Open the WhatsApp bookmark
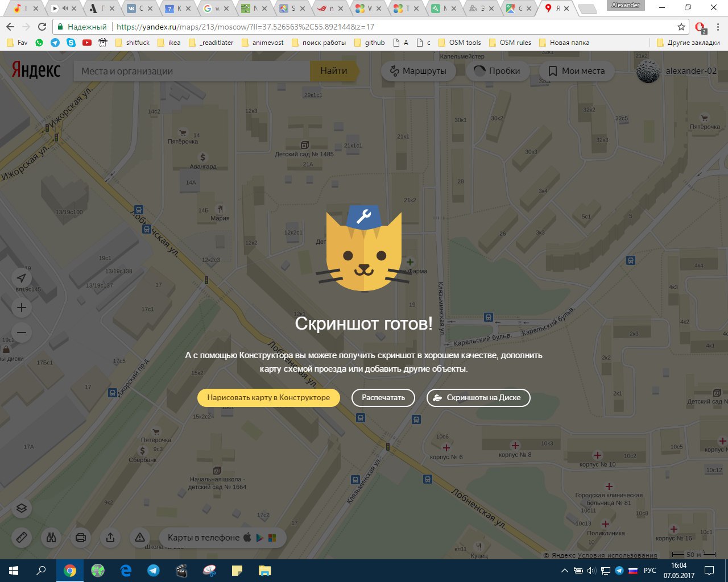This screenshot has width=728, height=582. [39, 43]
